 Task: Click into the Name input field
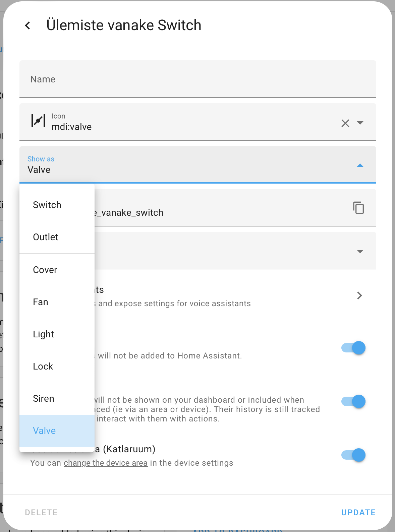(x=198, y=79)
